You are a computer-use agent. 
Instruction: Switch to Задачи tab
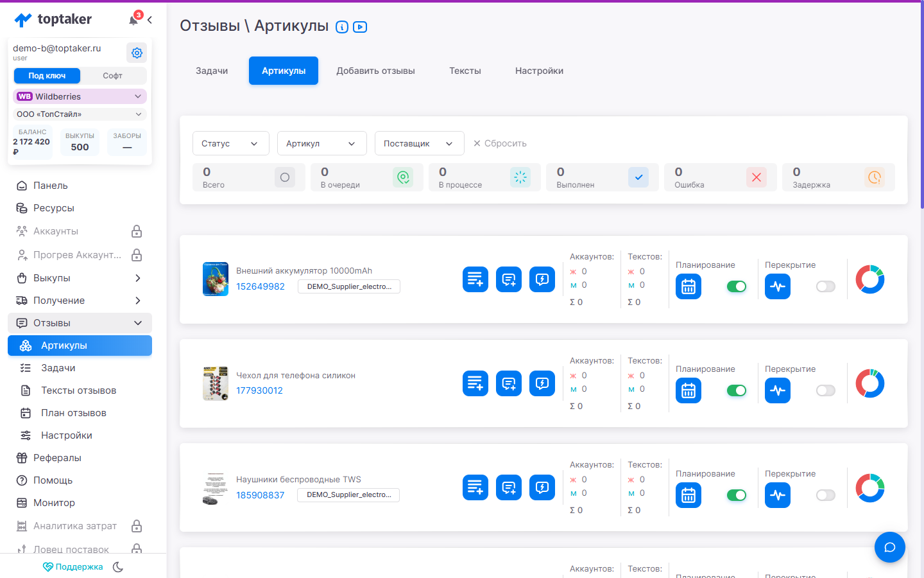[212, 71]
